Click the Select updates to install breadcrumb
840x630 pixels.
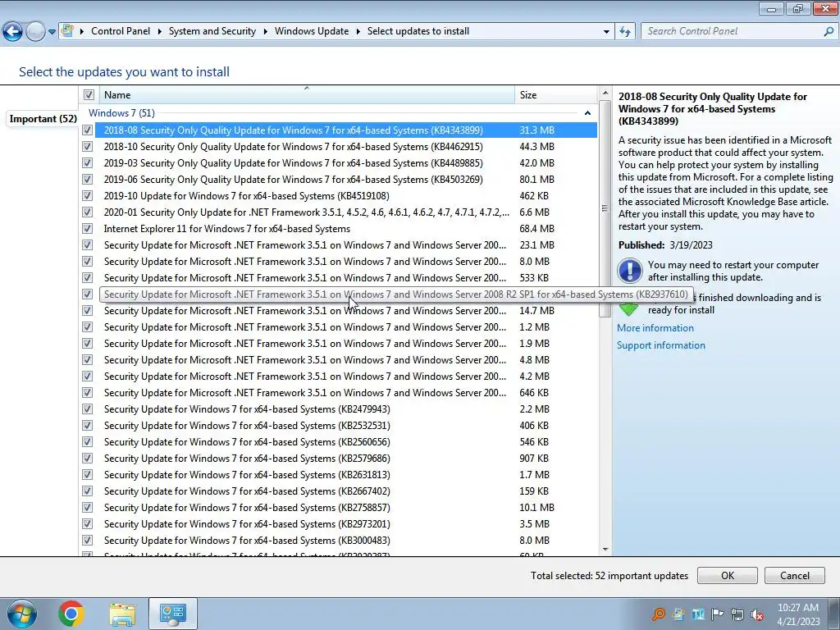pyautogui.click(x=418, y=31)
